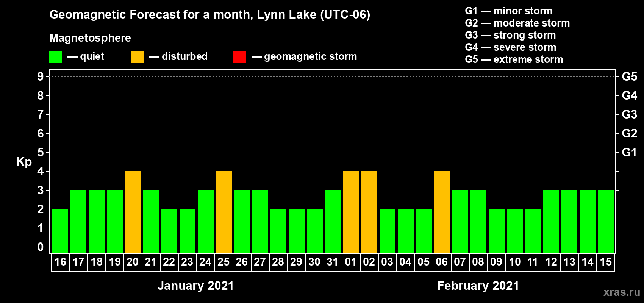Click date cell 12 on the axis
644x303 pixels.
point(551,262)
